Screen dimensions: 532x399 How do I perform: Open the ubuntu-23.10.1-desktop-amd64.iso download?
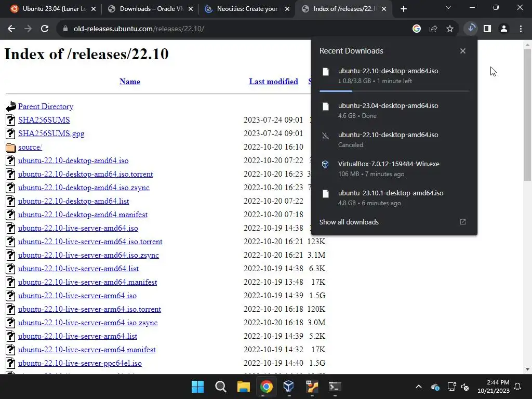[394, 198]
